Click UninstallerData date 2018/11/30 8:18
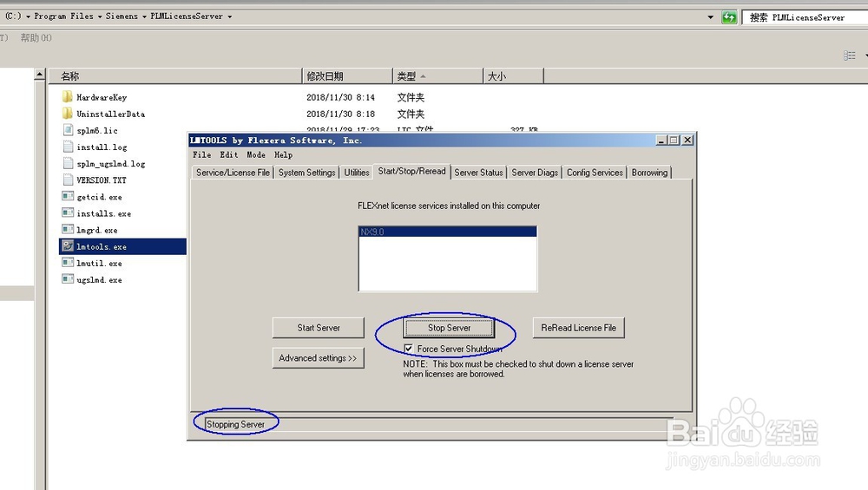Image resolution: width=868 pixels, height=490 pixels. 340,114
